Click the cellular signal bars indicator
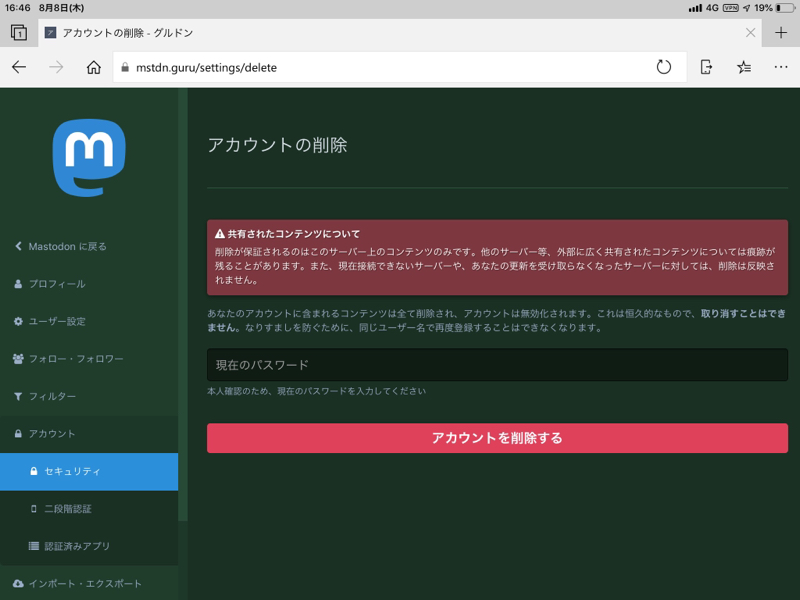 tap(695, 8)
